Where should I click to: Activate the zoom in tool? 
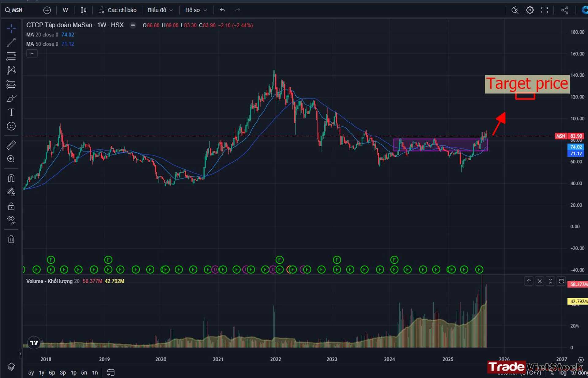click(11, 159)
